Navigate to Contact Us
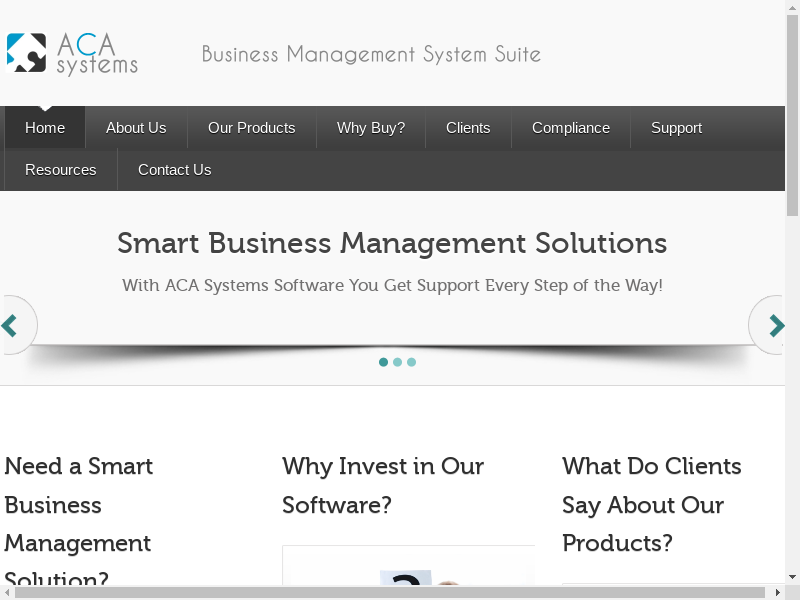Screen dimensions: 800x600 click(175, 170)
